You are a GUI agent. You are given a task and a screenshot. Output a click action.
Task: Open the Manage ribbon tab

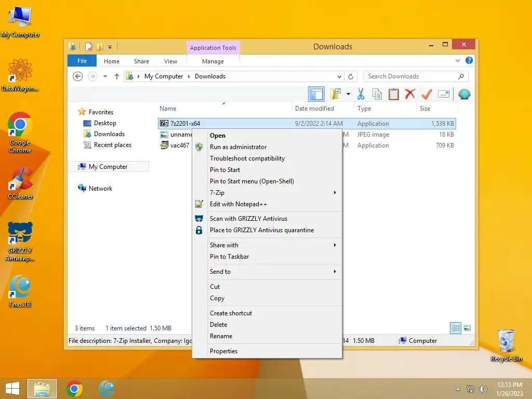(x=213, y=61)
